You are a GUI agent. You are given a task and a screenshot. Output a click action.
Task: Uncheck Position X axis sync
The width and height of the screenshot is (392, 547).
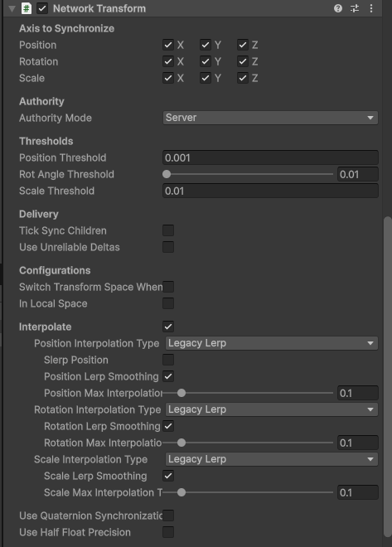click(168, 45)
